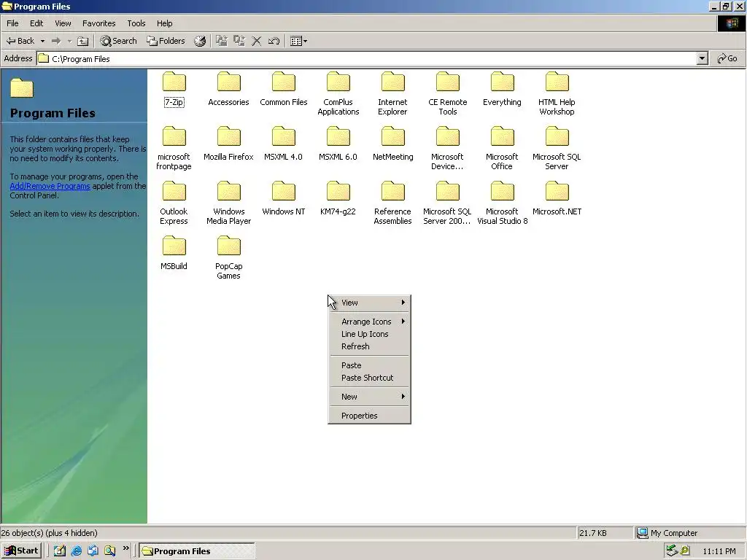The width and height of the screenshot is (747, 560).
Task: Click the Undo toolbar icon
Action: tap(274, 41)
